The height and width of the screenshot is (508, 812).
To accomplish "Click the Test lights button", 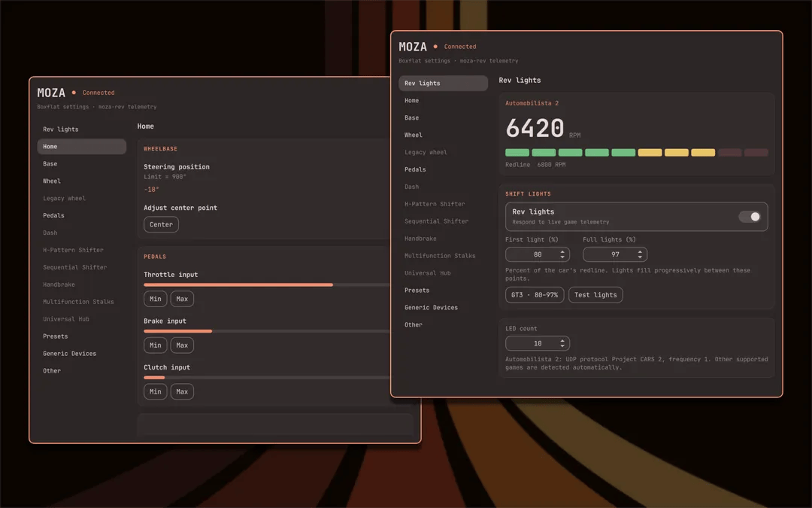I will point(595,295).
